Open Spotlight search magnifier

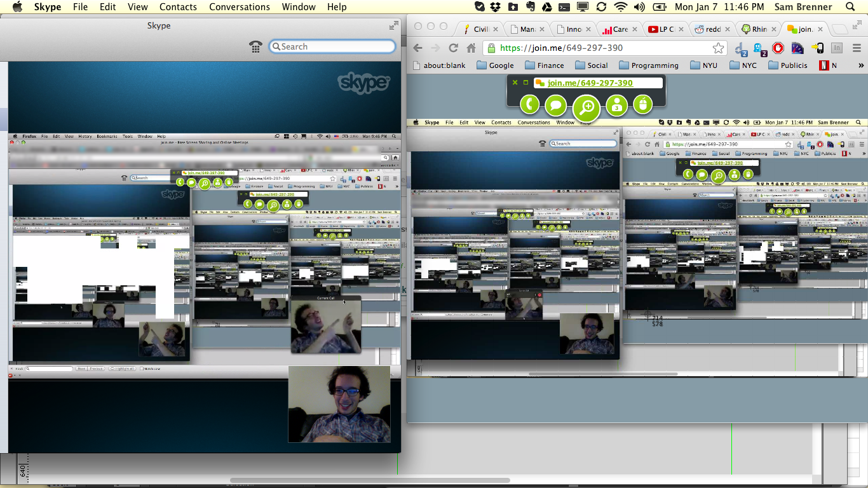coord(850,7)
